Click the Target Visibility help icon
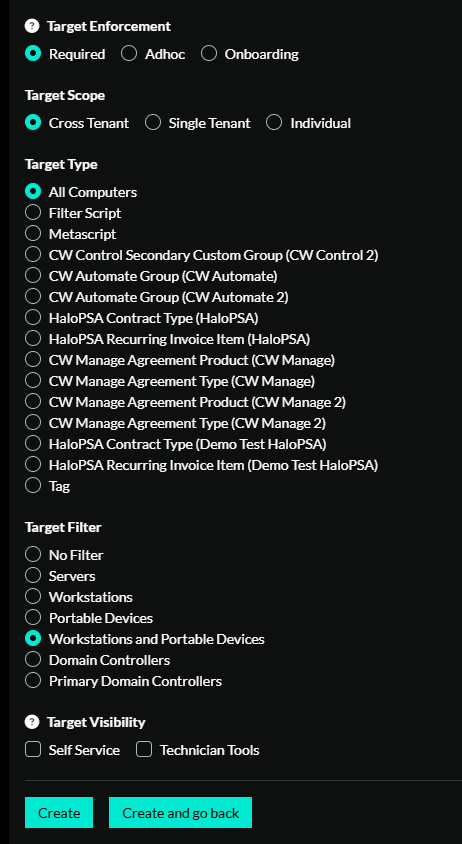The image size is (462, 844). click(x=32, y=722)
